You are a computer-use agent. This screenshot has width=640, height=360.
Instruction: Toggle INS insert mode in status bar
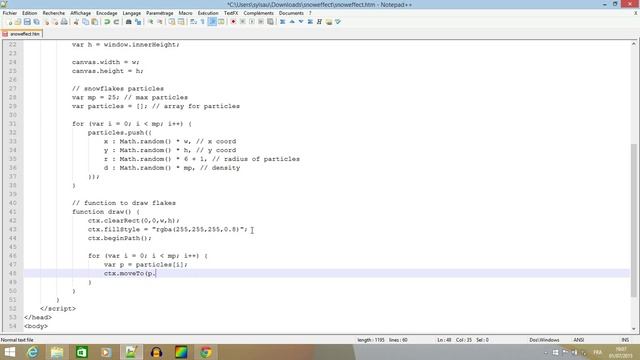pos(625,340)
